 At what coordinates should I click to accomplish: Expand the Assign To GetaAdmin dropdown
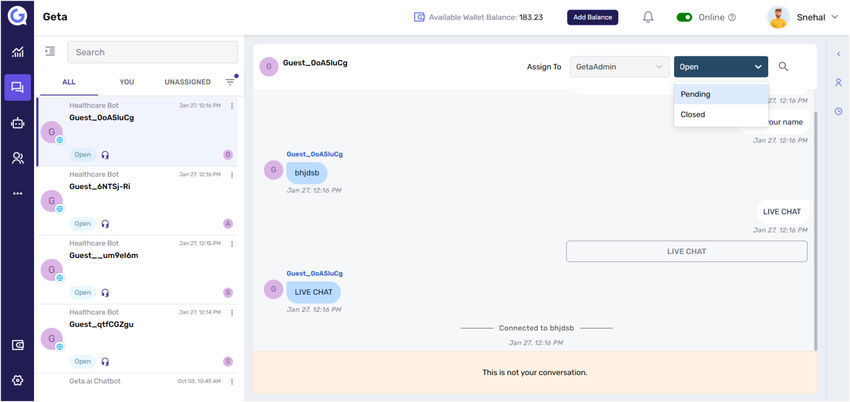(x=619, y=67)
